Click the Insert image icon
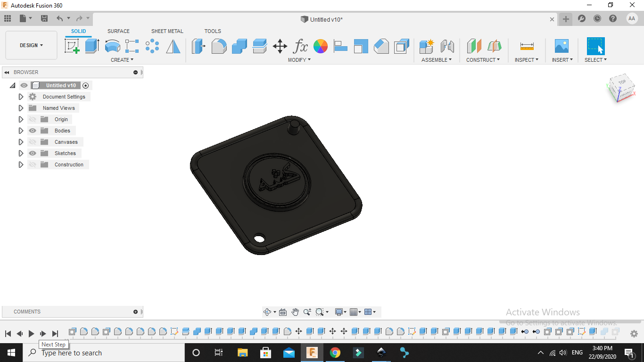The height and width of the screenshot is (362, 644). [x=561, y=46]
